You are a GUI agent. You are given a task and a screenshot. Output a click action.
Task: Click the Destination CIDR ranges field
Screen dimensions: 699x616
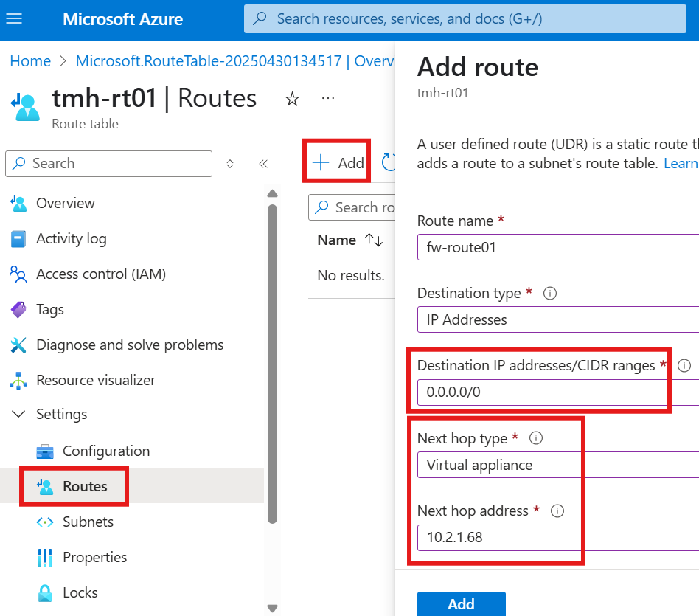[x=558, y=392]
